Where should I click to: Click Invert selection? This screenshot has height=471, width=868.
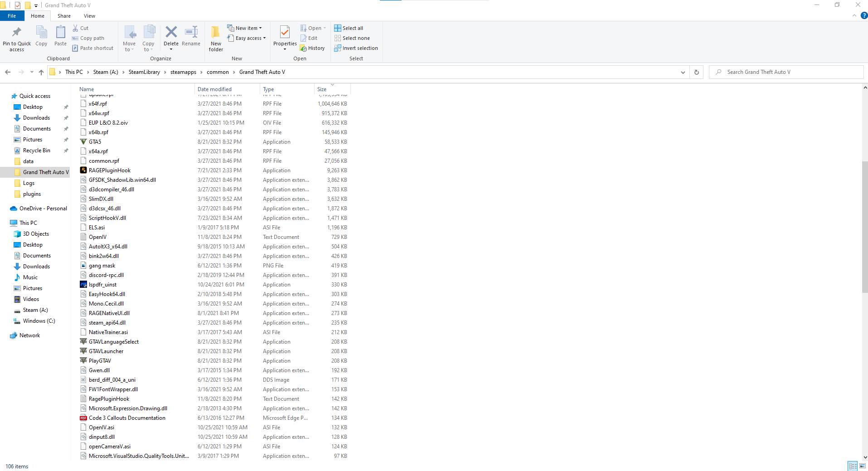point(356,48)
